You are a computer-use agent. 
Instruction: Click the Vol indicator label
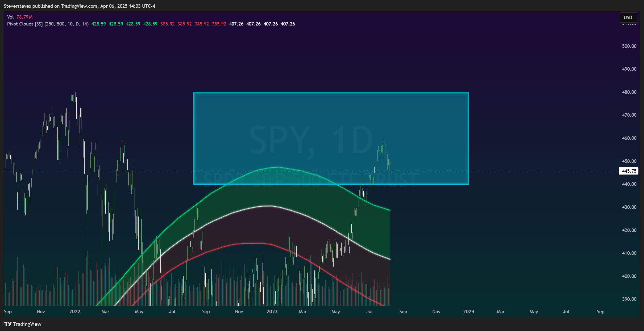tap(10, 17)
